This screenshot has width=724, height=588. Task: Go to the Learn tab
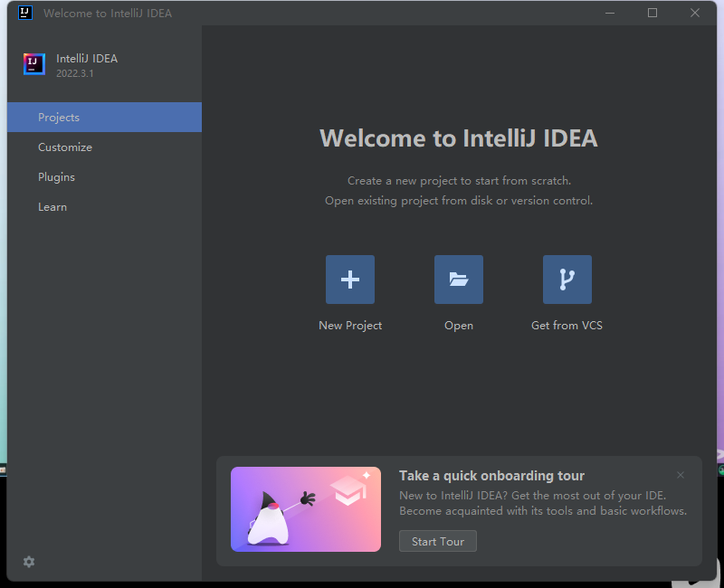pyautogui.click(x=104, y=207)
